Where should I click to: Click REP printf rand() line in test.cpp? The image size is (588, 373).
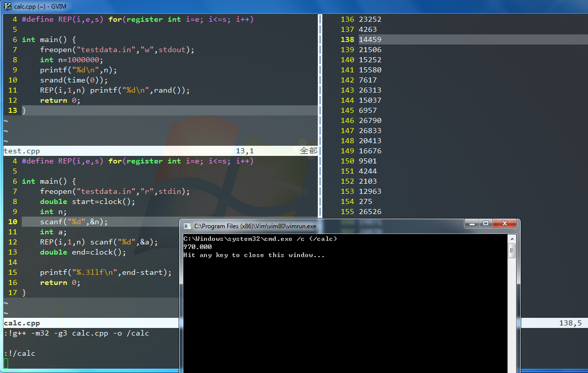click(x=115, y=90)
